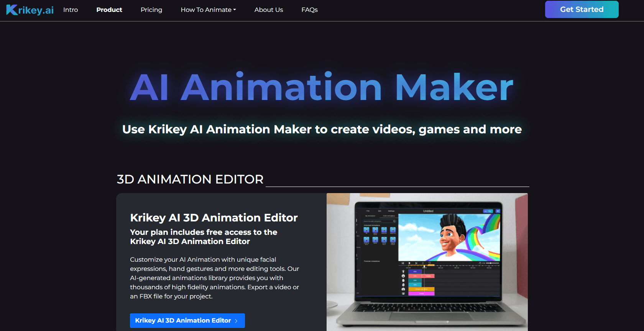Image resolution: width=644 pixels, height=331 pixels.
Task: Click the camera track icon in the timeline
Action: (403, 289)
